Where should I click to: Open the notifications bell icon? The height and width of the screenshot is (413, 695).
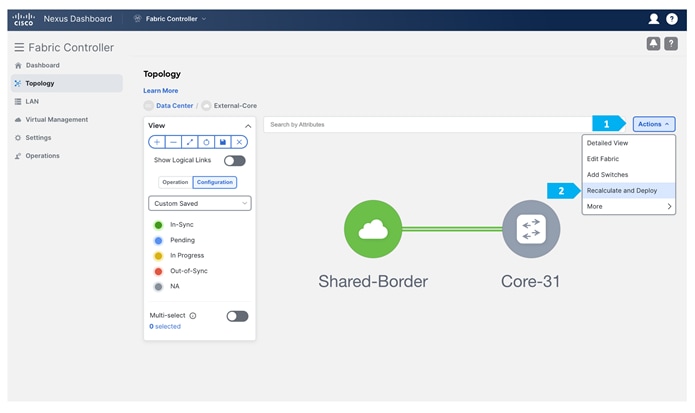[x=653, y=43]
